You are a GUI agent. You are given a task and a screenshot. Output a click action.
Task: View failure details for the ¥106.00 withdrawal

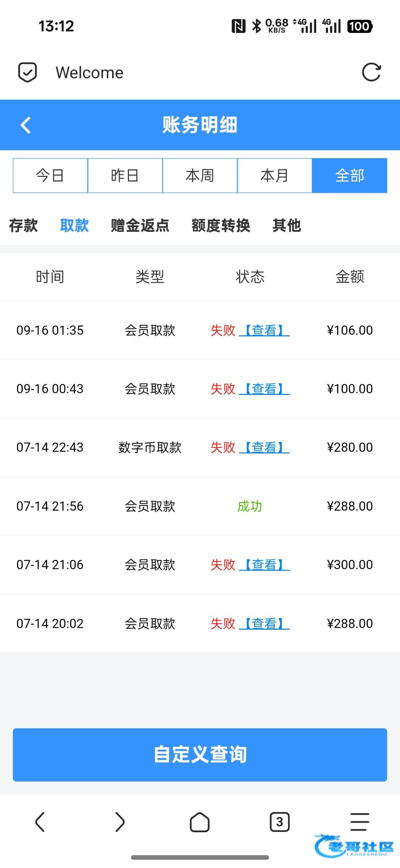(264, 330)
